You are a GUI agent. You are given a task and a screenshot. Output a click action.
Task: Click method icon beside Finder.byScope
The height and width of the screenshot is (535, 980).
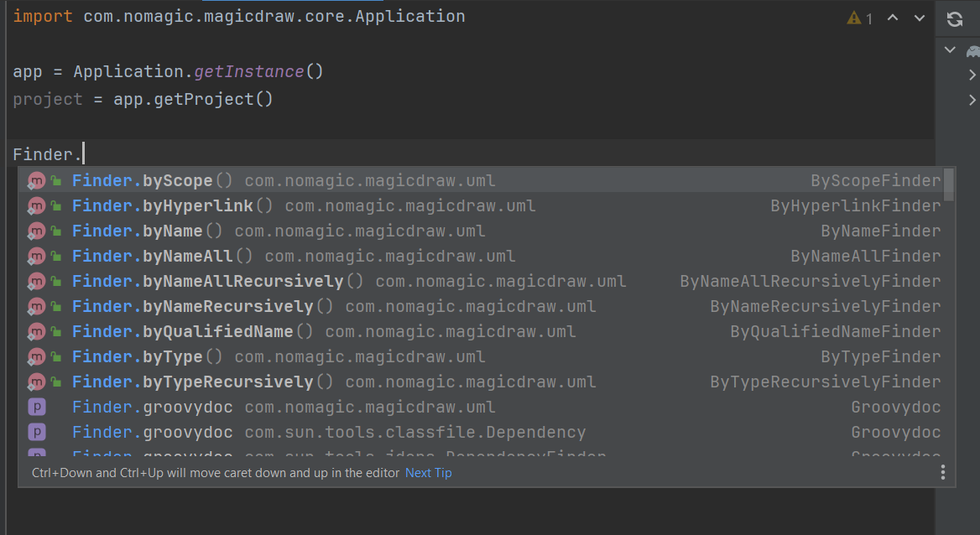pyautogui.click(x=36, y=180)
